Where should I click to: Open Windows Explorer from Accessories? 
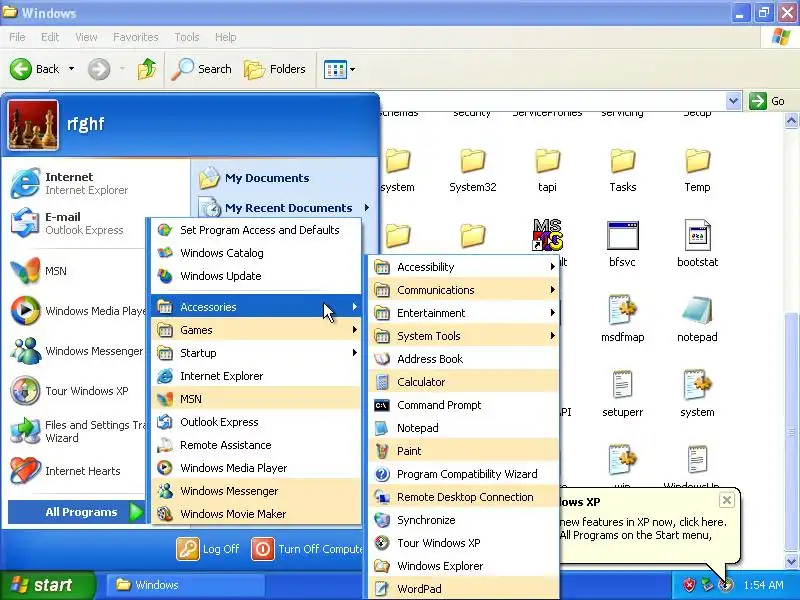point(463,565)
